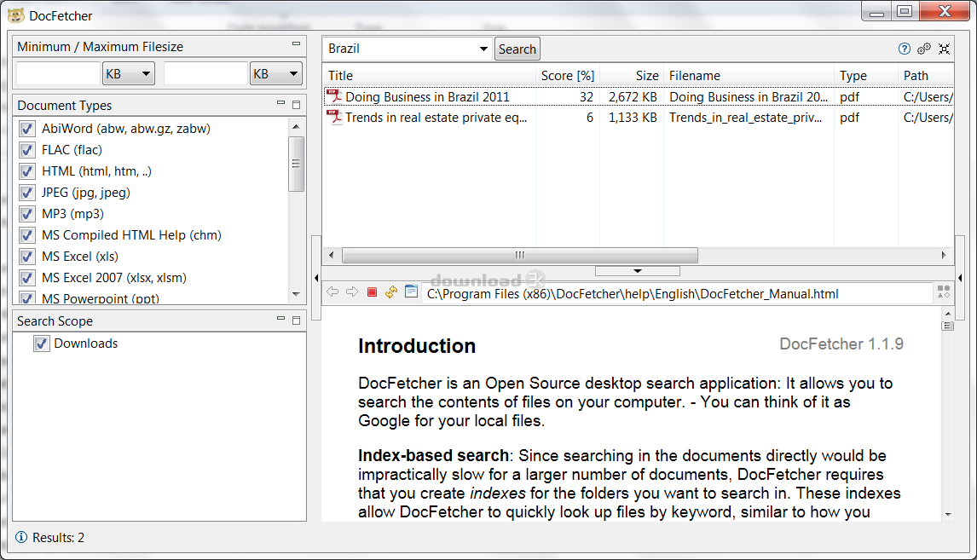Open preferences via the gears icon
This screenshot has height=560, width=977.
(924, 49)
